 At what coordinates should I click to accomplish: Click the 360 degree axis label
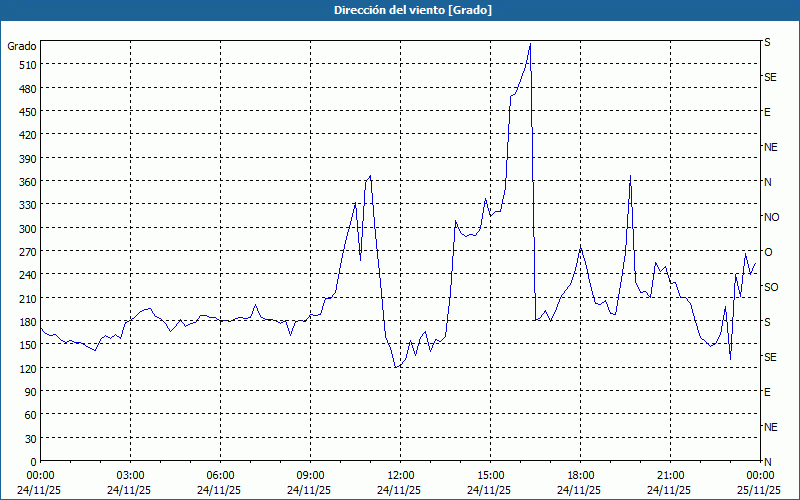tap(28, 182)
